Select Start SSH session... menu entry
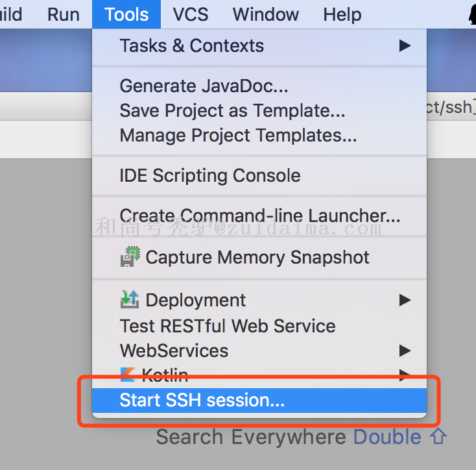Viewport: 476px width, 470px height. pos(202,400)
